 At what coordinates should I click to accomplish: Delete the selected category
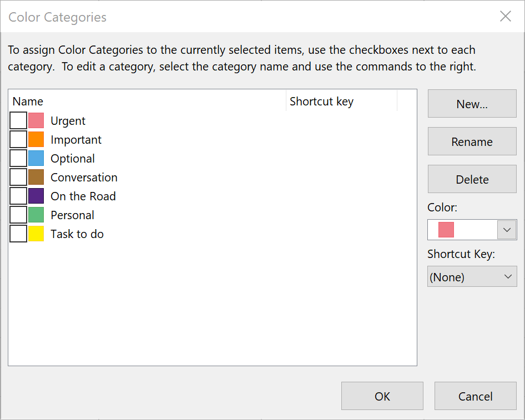pyautogui.click(x=472, y=180)
